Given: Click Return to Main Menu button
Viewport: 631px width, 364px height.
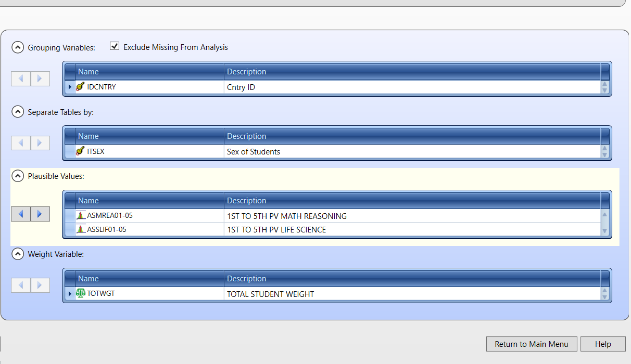Looking at the screenshot, I should coord(532,344).
